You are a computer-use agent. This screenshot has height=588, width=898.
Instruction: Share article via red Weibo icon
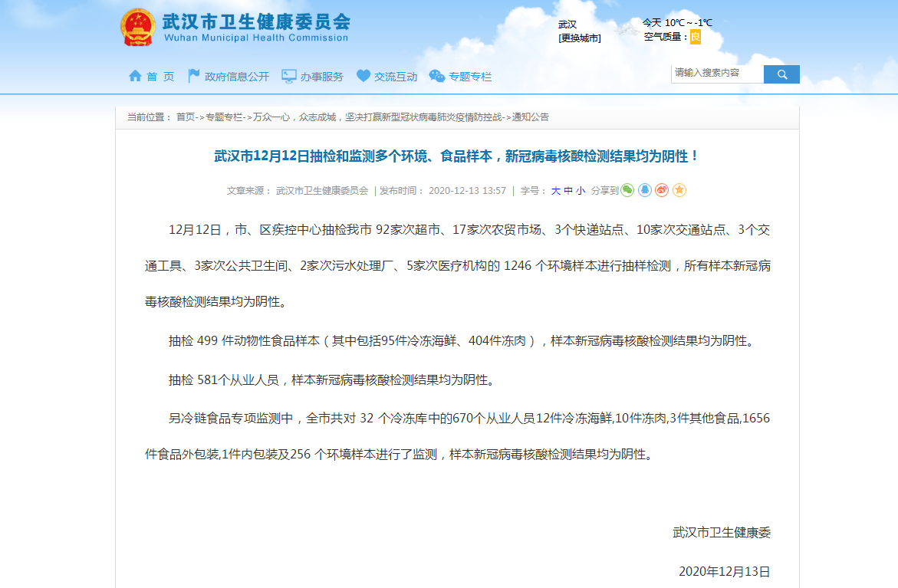tap(662, 190)
